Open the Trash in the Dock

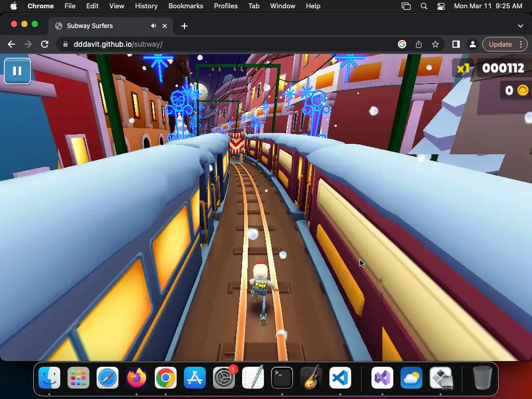(x=483, y=378)
